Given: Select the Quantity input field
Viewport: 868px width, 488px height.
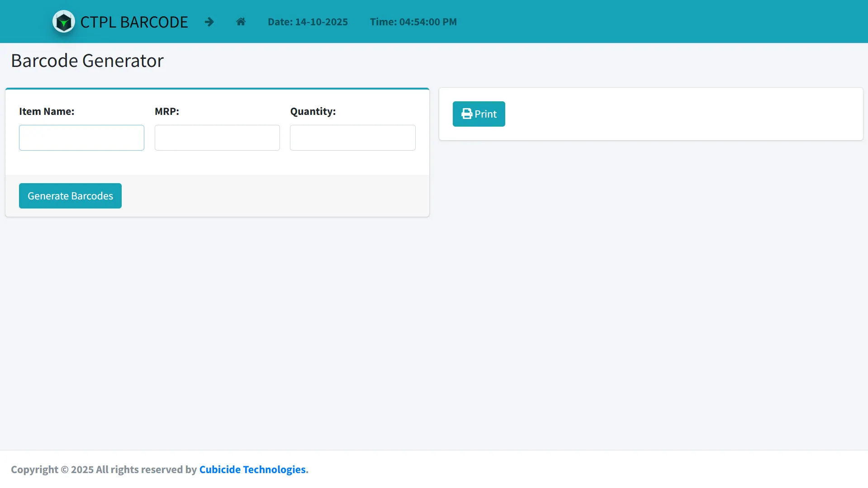Looking at the screenshot, I should click(x=352, y=138).
